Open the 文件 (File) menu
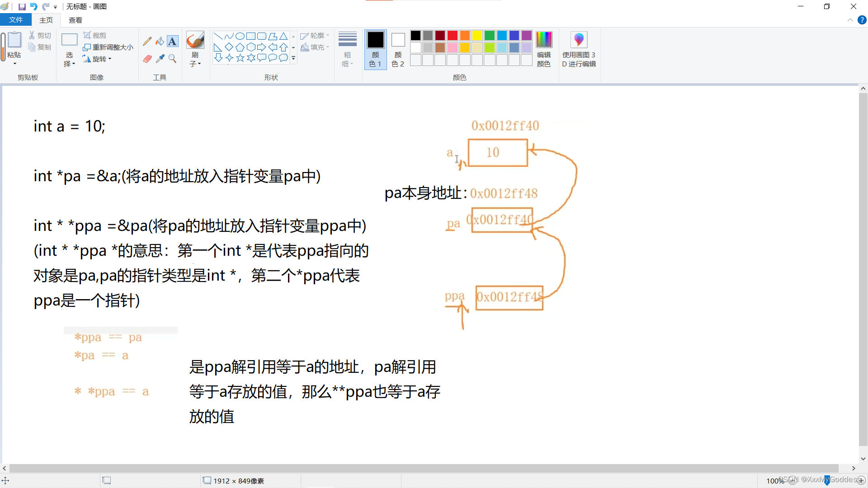The height and width of the screenshot is (488, 868). tap(16, 20)
